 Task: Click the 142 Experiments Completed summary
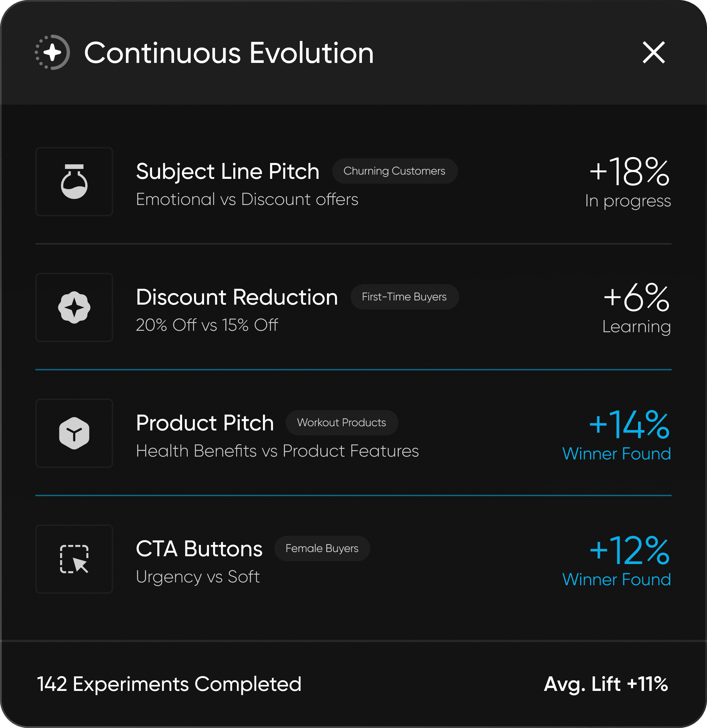(x=169, y=684)
